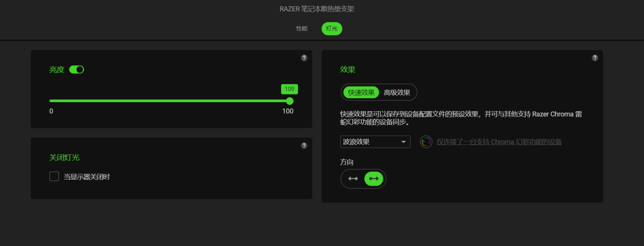Select the 高级效果 option
This screenshot has height=246, width=644.
[397, 93]
